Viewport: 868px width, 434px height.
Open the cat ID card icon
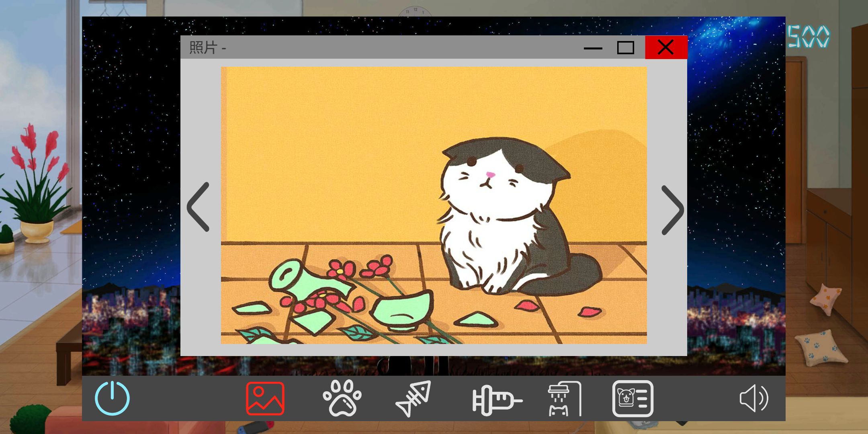click(633, 399)
